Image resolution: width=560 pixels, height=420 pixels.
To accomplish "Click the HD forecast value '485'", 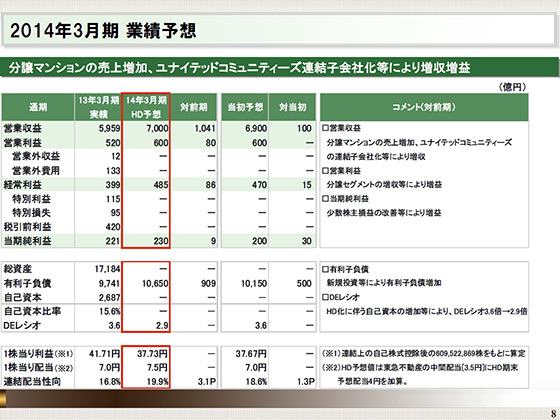I will pyautogui.click(x=161, y=185).
